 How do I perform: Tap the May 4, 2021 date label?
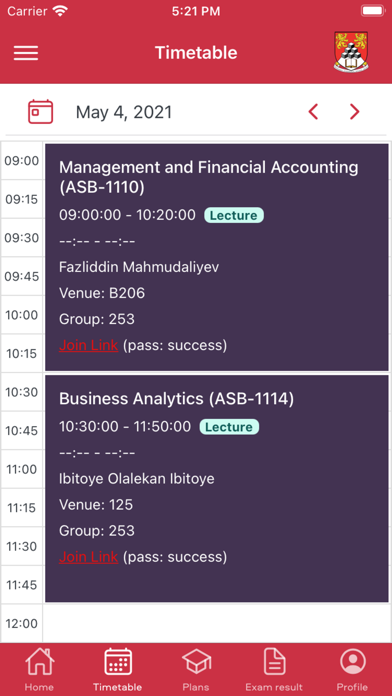coord(124,112)
